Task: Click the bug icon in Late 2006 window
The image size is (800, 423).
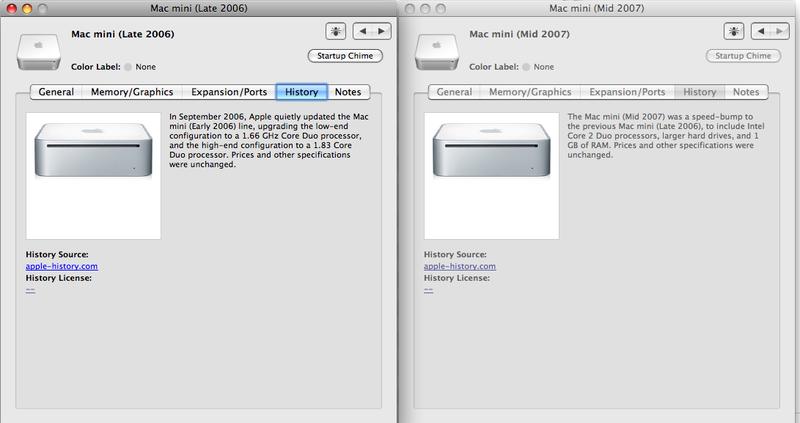Action: [x=336, y=32]
